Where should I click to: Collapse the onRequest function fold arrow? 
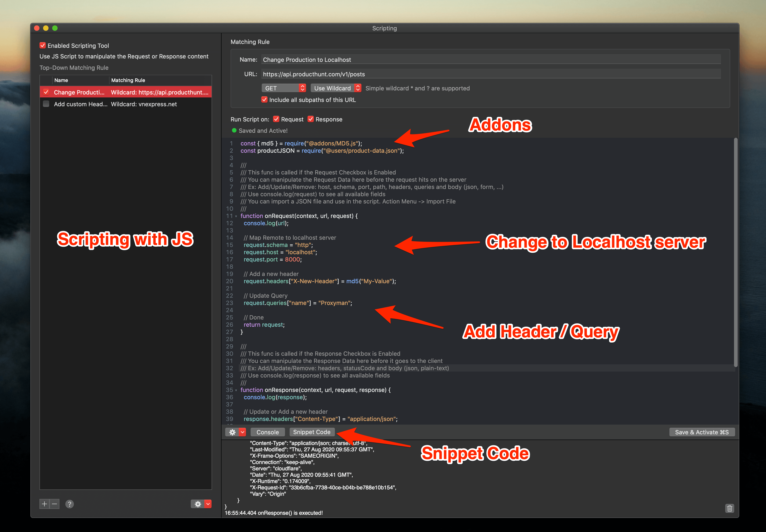(x=236, y=216)
